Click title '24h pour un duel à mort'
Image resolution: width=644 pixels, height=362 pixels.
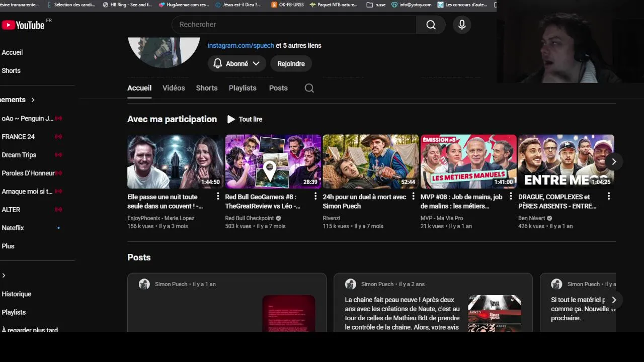pos(364,202)
